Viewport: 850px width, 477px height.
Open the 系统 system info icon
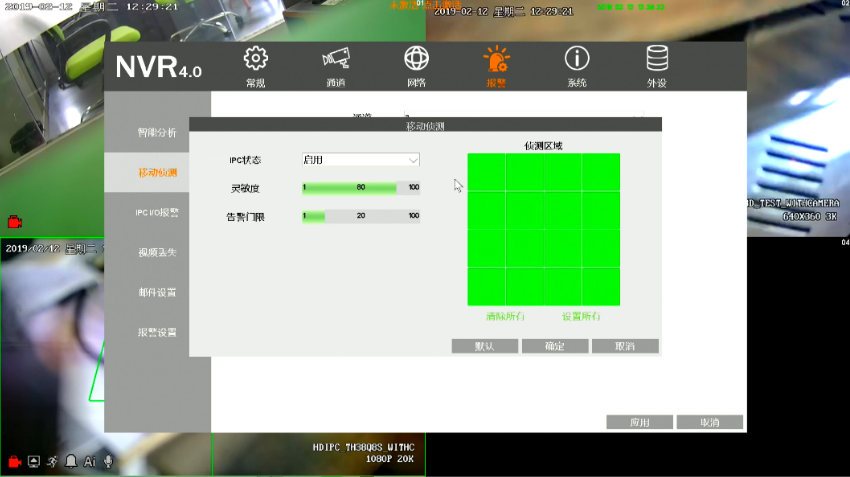577,59
